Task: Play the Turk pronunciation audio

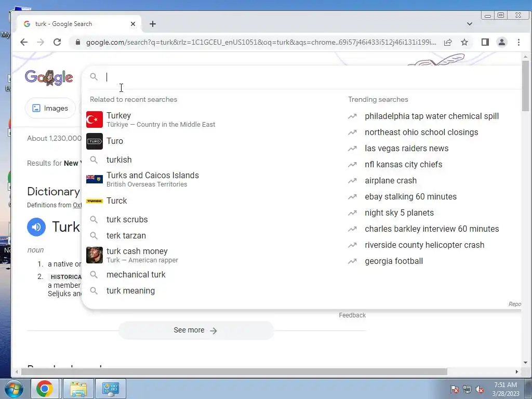Action: 36,227
